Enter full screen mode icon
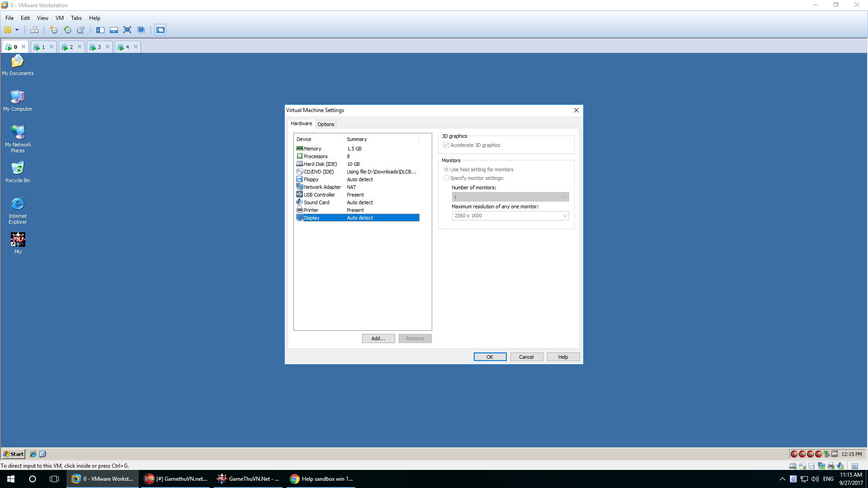This screenshot has height=488, width=868. (x=127, y=30)
